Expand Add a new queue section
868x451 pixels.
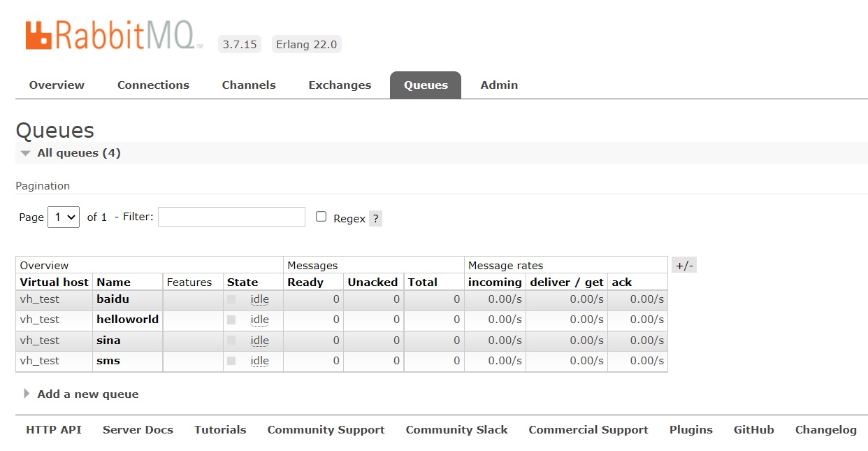pyautogui.click(x=81, y=394)
